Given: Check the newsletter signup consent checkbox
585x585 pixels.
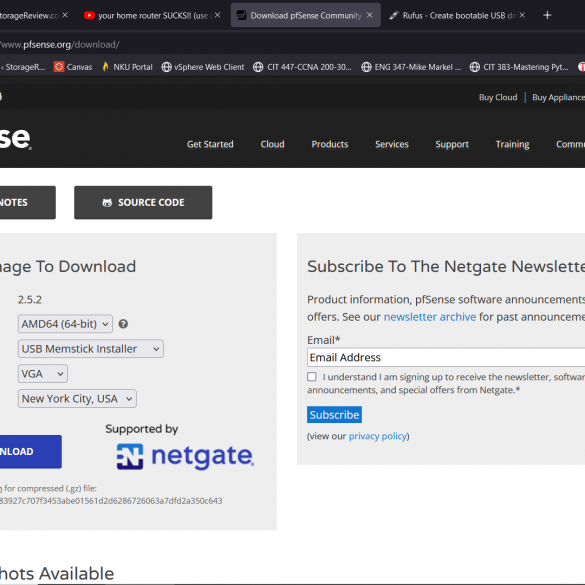Looking at the screenshot, I should coord(312,377).
